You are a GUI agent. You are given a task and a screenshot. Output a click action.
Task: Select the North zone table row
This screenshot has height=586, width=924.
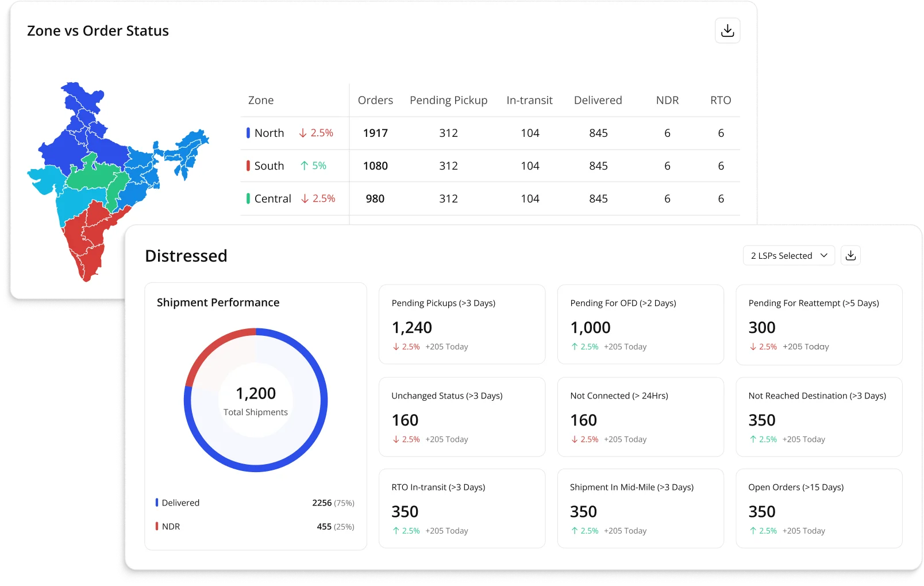[490, 133]
